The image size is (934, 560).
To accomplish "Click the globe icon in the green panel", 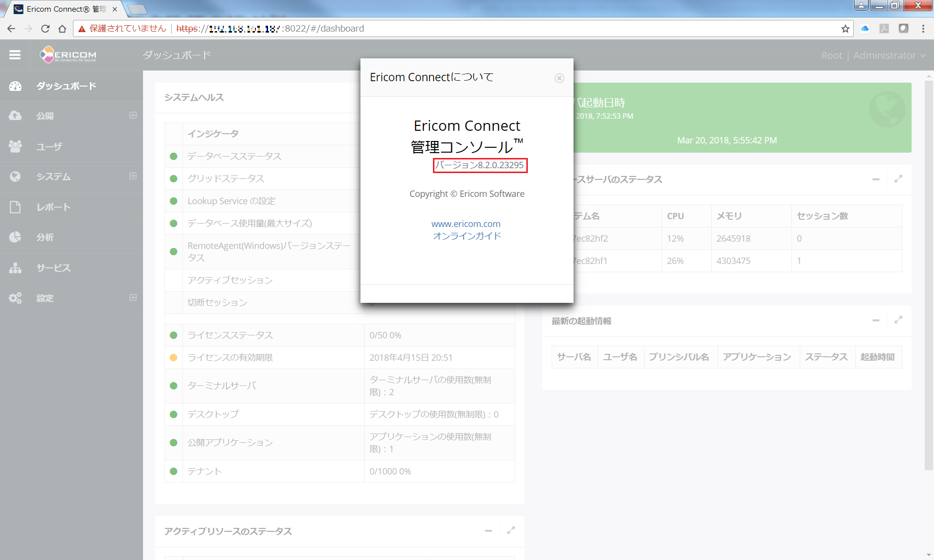I will [887, 109].
